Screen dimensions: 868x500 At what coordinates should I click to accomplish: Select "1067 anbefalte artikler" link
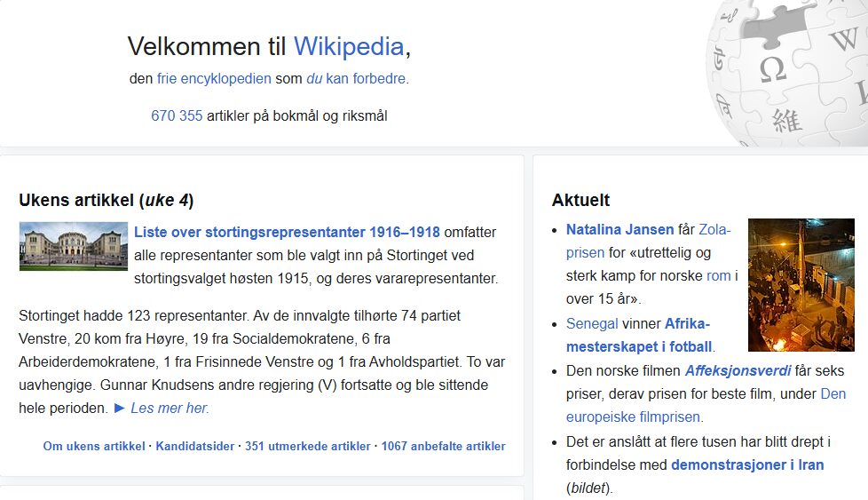pyautogui.click(x=443, y=446)
